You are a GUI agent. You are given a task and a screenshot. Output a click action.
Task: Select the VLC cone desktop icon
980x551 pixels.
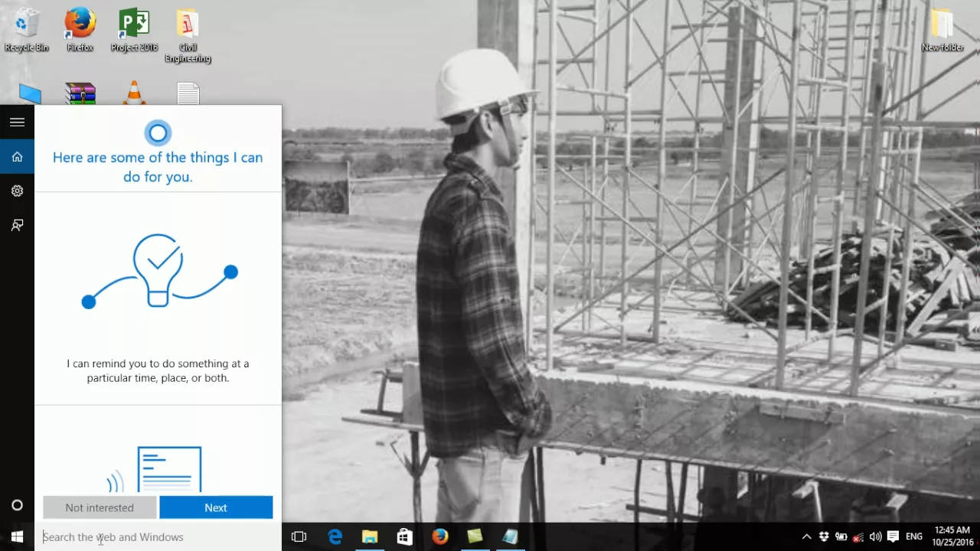pos(134,93)
